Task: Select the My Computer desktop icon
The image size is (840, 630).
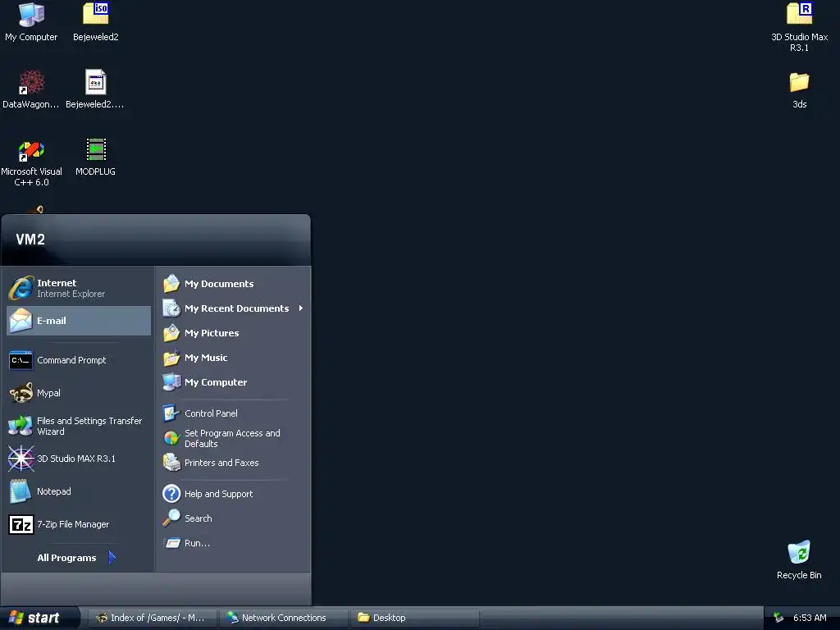Action: 31,22
